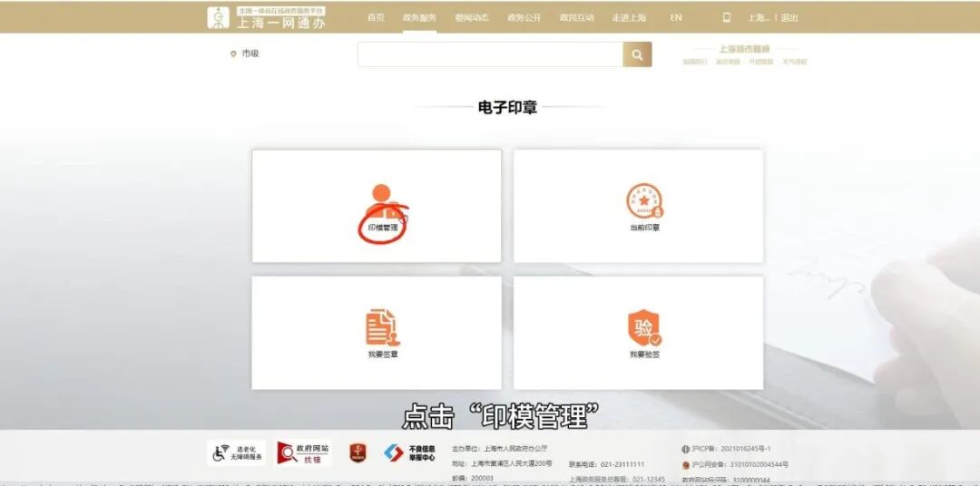Open 适老化无障碍服务 accessibility badge
The image size is (980, 486).
[236, 452]
